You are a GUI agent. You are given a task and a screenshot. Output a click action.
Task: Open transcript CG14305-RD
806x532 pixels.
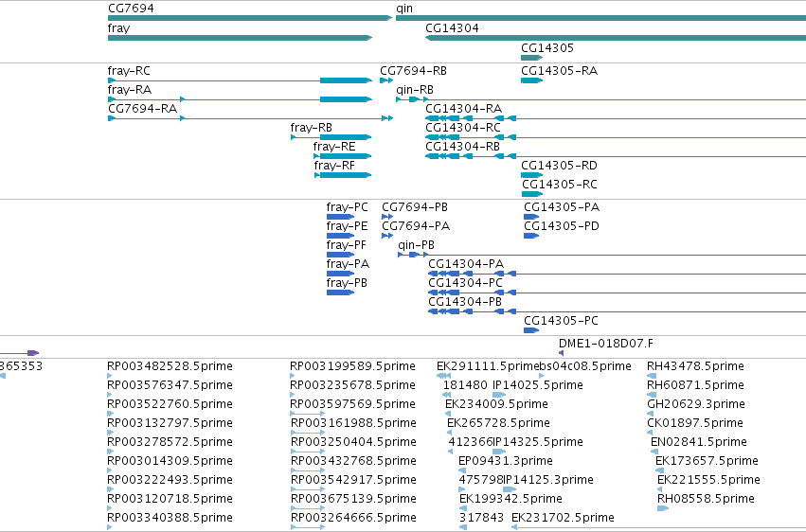(559, 166)
